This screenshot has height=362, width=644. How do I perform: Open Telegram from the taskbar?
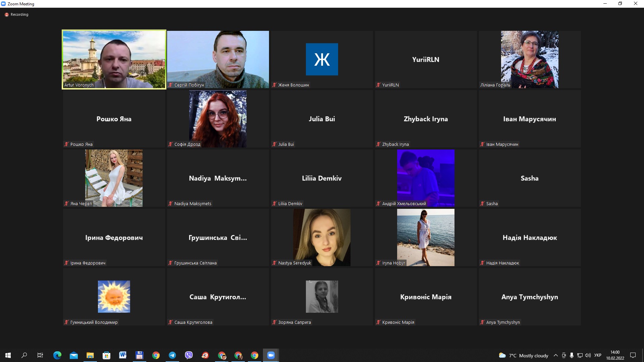pyautogui.click(x=172, y=355)
